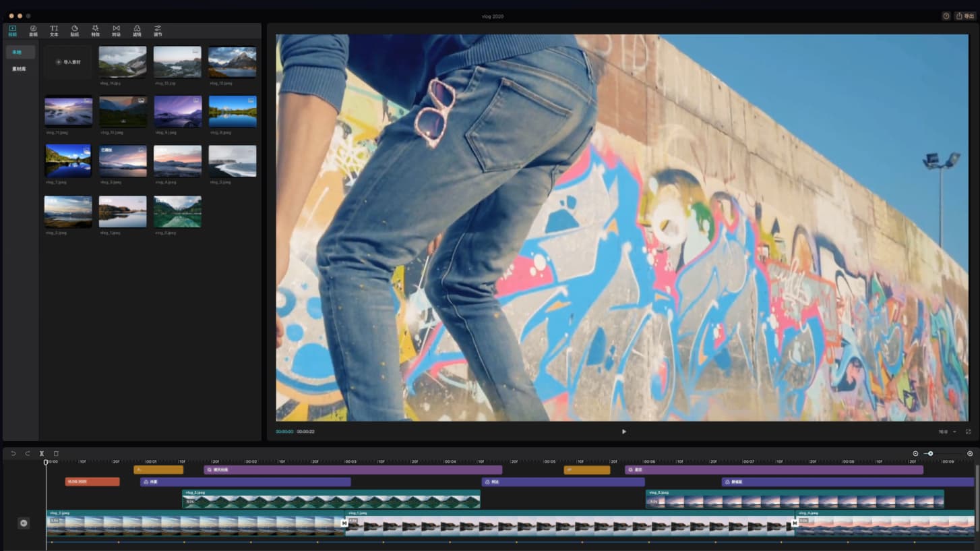Click the Import Material (导入素材) button
This screenshot has height=551, width=980.
[68, 62]
